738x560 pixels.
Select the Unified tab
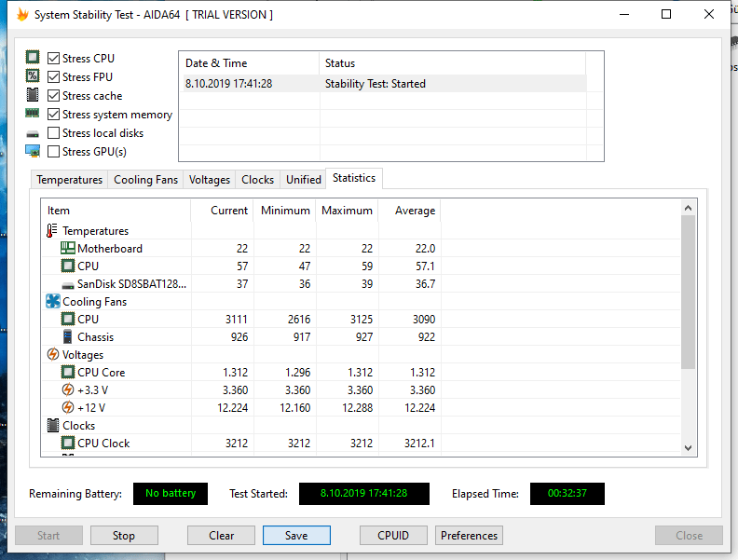click(x=304, y=180)
